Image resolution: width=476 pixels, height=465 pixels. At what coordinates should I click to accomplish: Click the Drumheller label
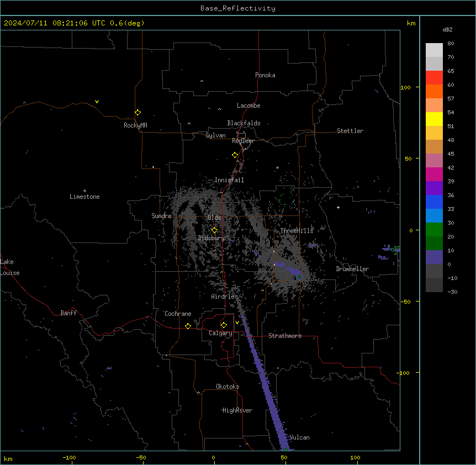pyautogui.click(x=352, y=269)
